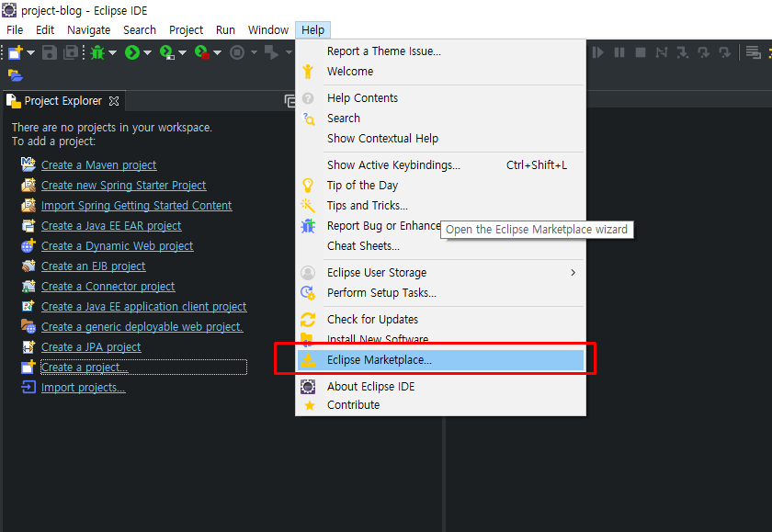Click the Resume debug toolbar icon
Screen dimensions: 772x532
tap(597, 52)
